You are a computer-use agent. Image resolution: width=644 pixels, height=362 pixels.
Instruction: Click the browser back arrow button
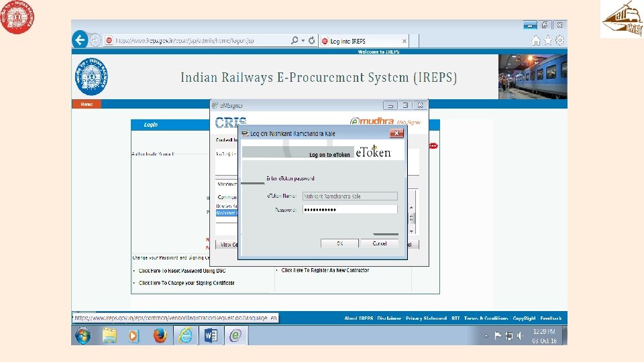pyautogui.click(x=80, y=40)
